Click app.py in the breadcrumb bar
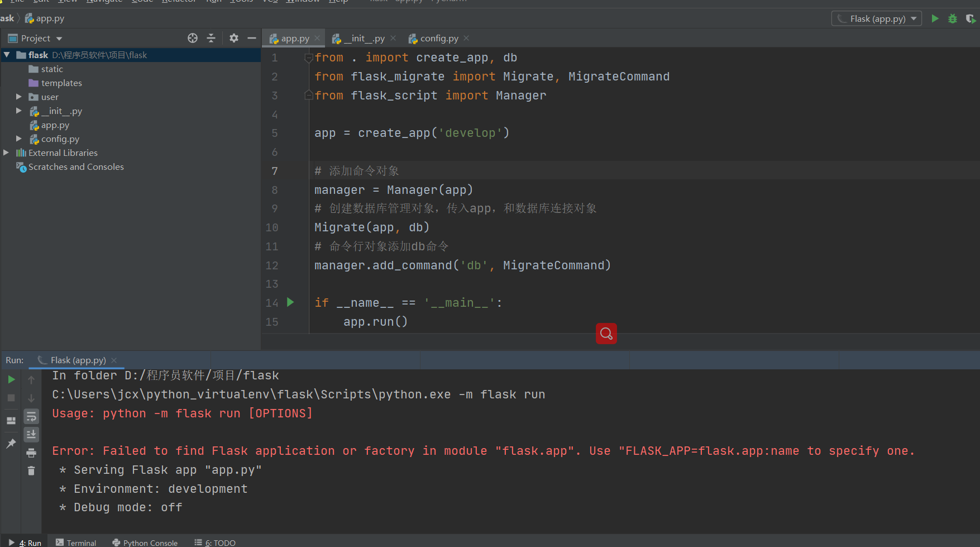Screen dimensions: 980x547 tap(45, 18)
